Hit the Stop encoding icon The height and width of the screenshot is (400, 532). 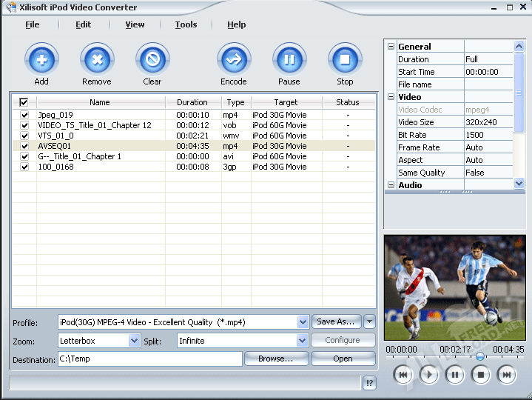(345, 59)
